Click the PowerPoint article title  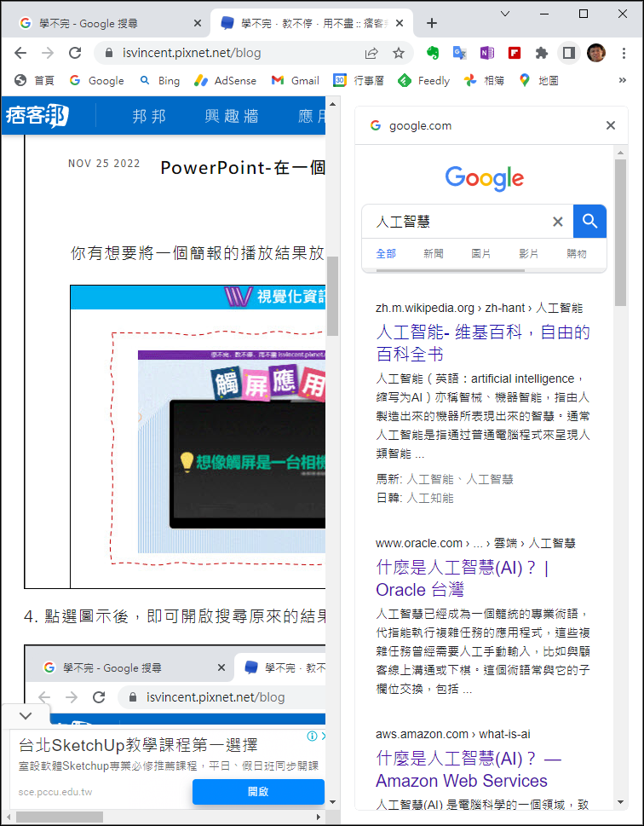point(243,168)
